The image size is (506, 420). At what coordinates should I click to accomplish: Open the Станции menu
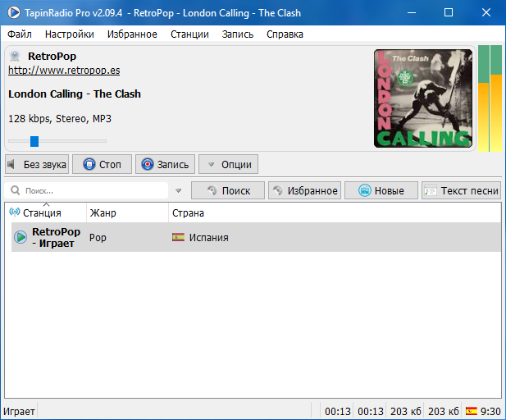[189, 34]
